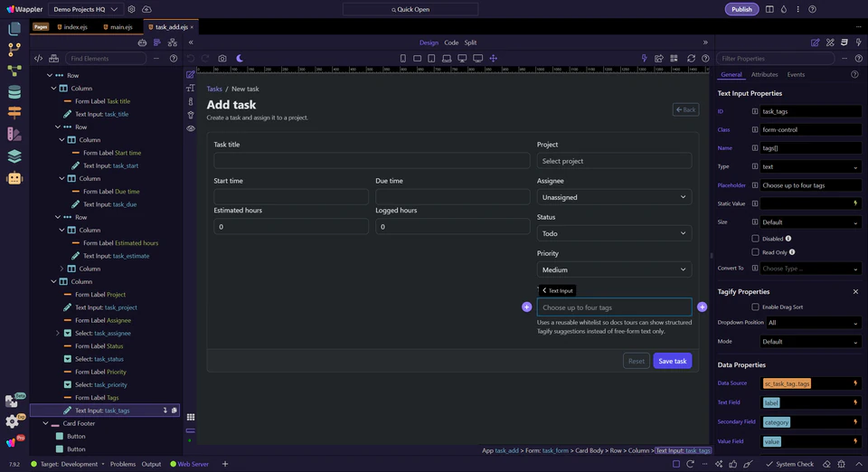Open the Git branch manager in sidebar
This screenshot has height=472, width=868.
(14, 49)
